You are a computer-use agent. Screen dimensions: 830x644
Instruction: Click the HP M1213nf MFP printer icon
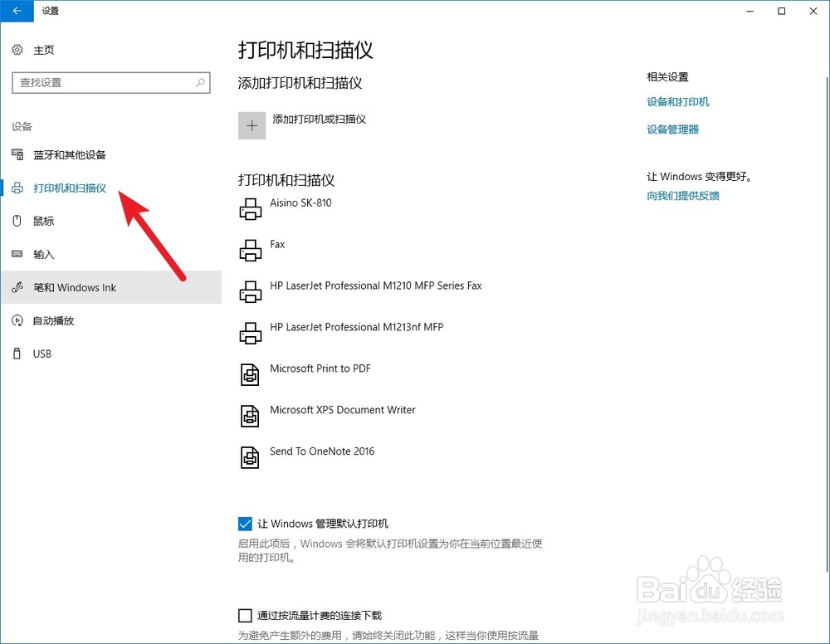click(x=251, y=333)
